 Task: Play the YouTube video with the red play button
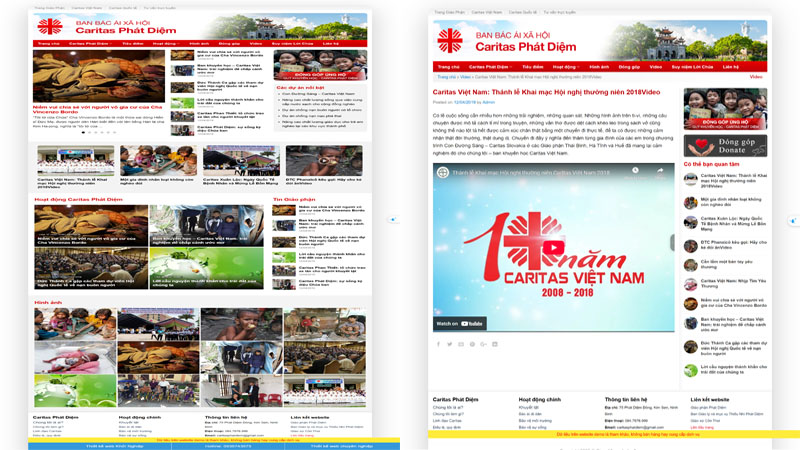click(554, 248)
